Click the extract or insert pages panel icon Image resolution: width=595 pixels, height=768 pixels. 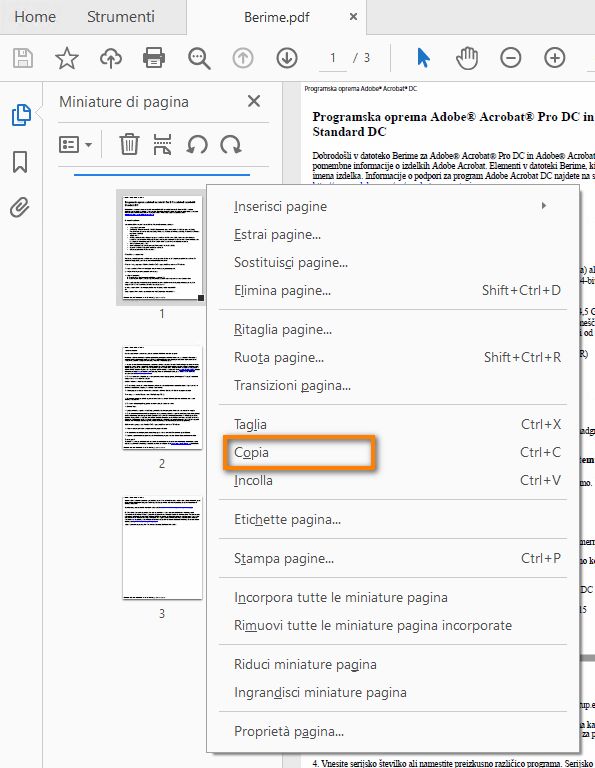pyautogui.click(x=163, y=144)
